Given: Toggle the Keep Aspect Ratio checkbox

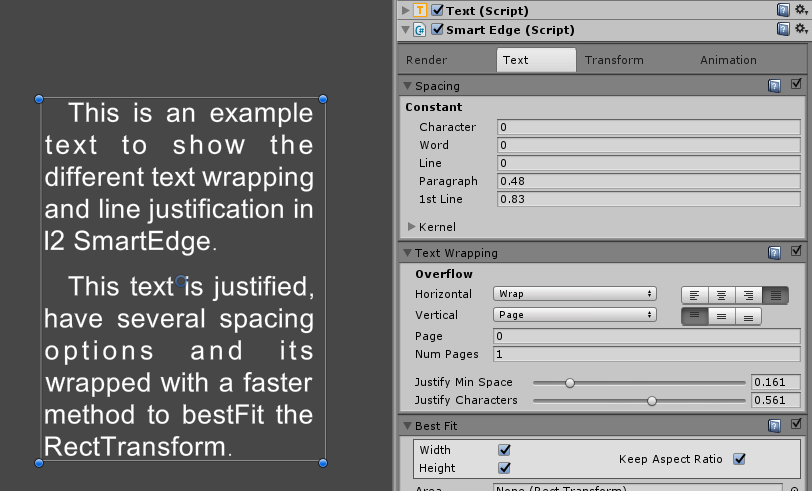Looking at the screenshot, I should (740, 459).
